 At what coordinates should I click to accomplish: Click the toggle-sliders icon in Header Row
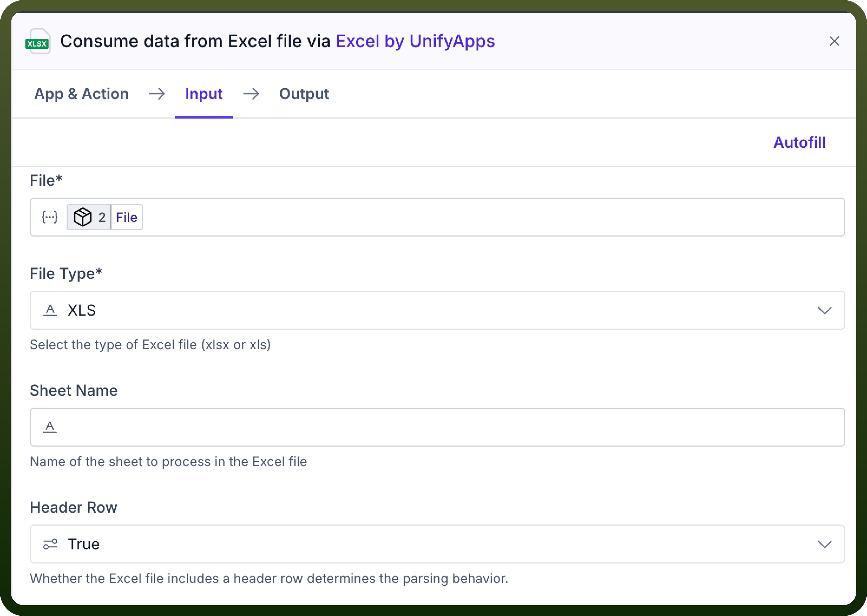point(50,544)
